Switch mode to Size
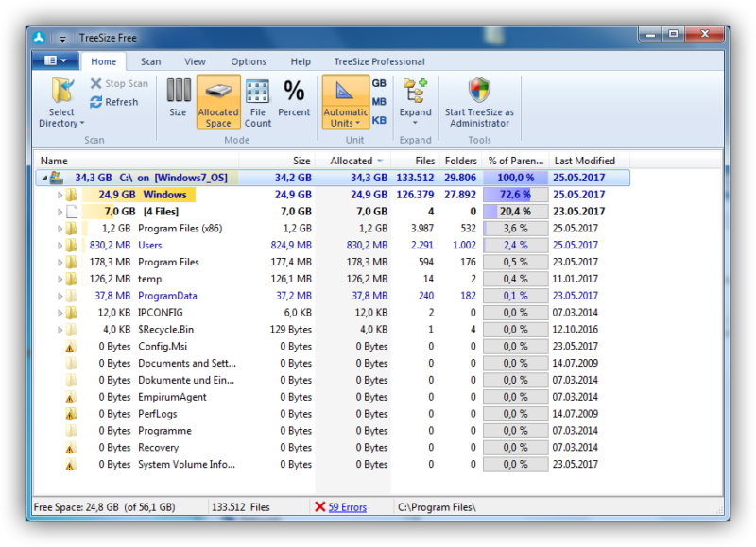Screen dimensions: 756x547 coord(178,99)
